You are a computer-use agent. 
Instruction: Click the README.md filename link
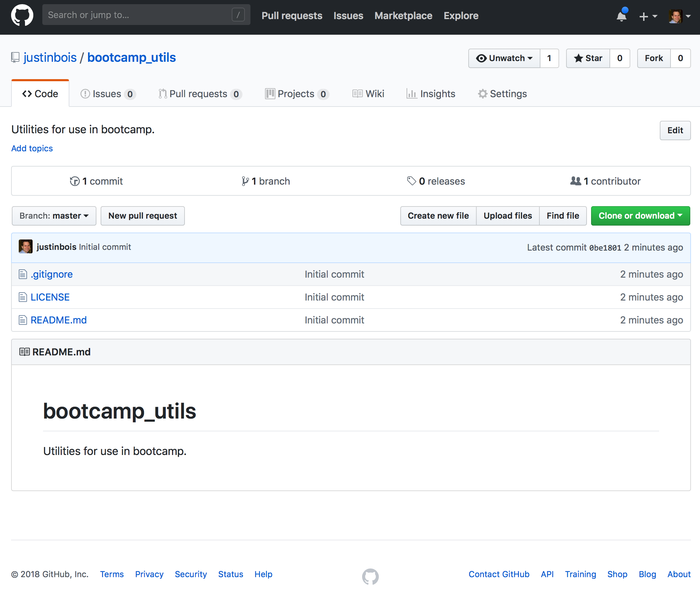59,320
